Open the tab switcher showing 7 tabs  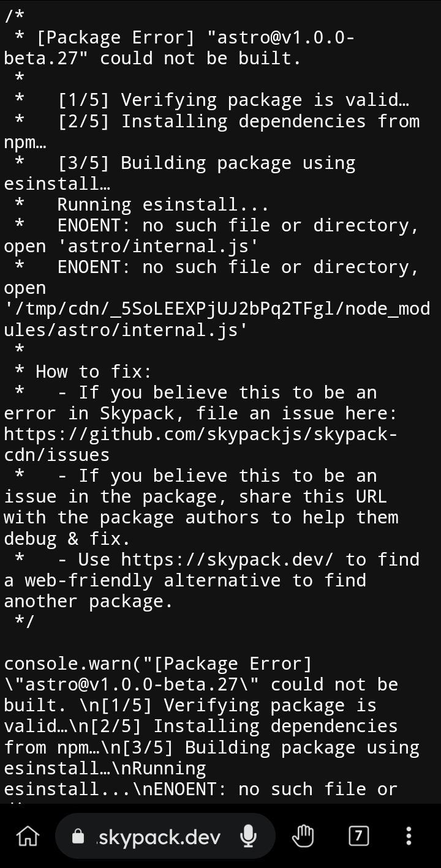pos(358,836)
